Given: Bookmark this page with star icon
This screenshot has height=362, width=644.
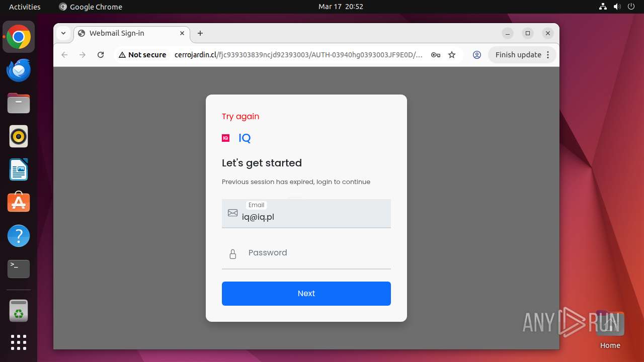Looking at the screenshot, I should [452, 55].
